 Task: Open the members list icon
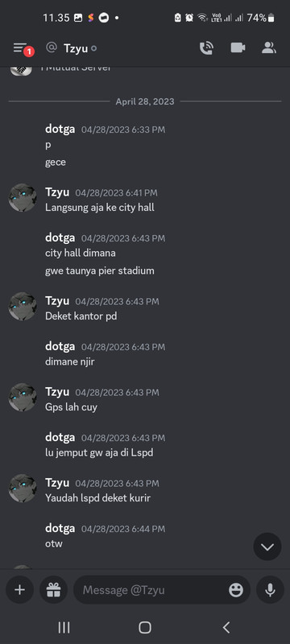click(x=269, y=47)
